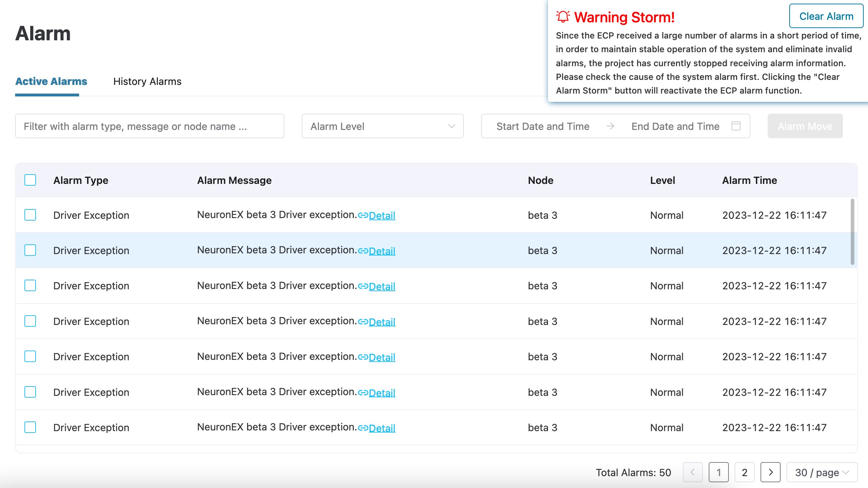The width and height of the screenshot is (868, 488).
Task: Click the next page arrow icon
Action: (x=770, y=472)
